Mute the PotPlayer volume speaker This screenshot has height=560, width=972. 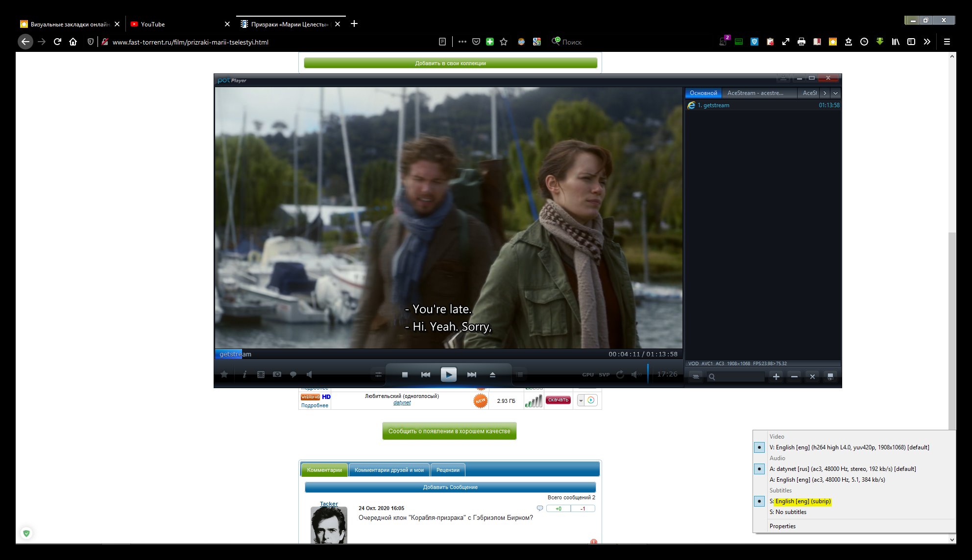tap(636, 374)
